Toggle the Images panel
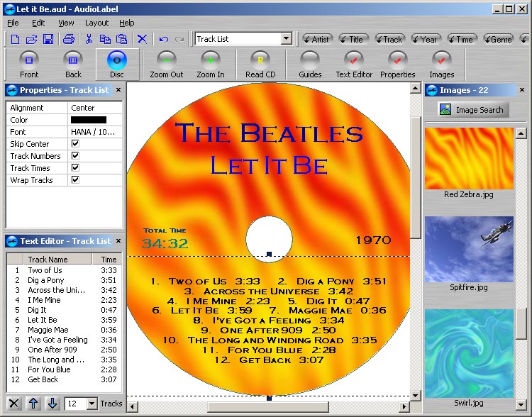Image resolution: width=532 pixels, height=417 pixels. [441, 65]
